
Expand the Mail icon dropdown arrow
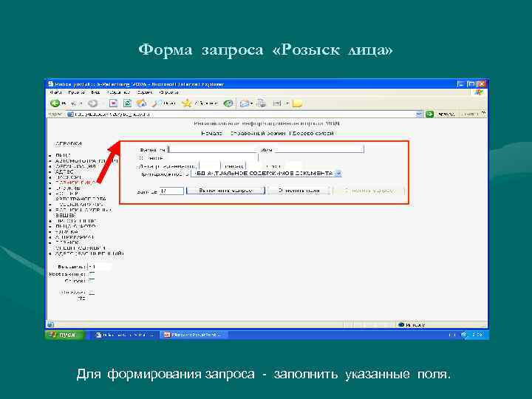(x=251, y=103)
